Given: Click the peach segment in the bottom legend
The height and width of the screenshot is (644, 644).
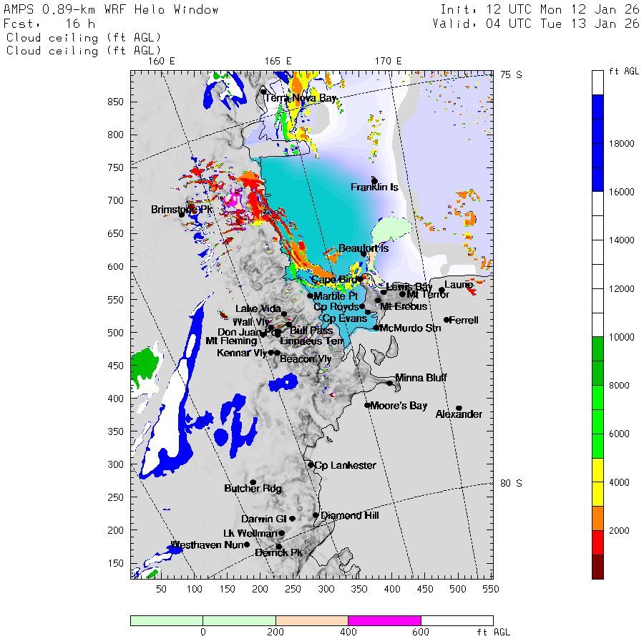Looking at the screenshot, I should tap(311, 620).
